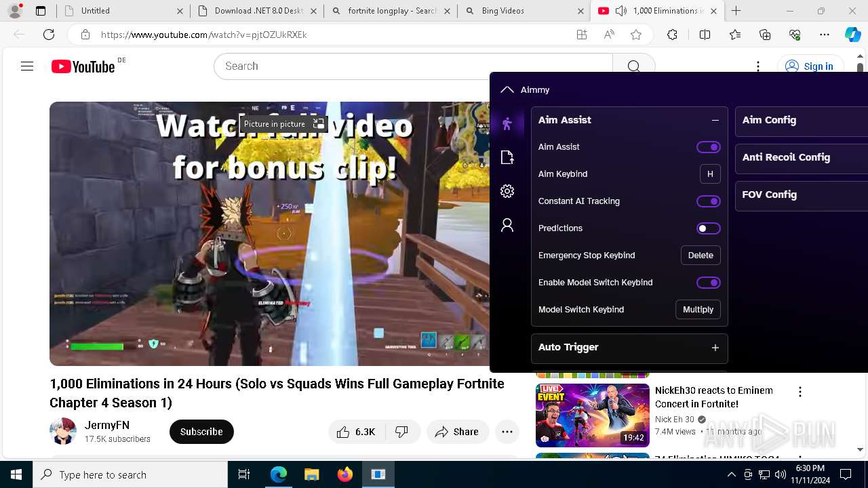
Task: Open the Aimmy settings gear sidebar icon
Action: (x=507, y=191)
